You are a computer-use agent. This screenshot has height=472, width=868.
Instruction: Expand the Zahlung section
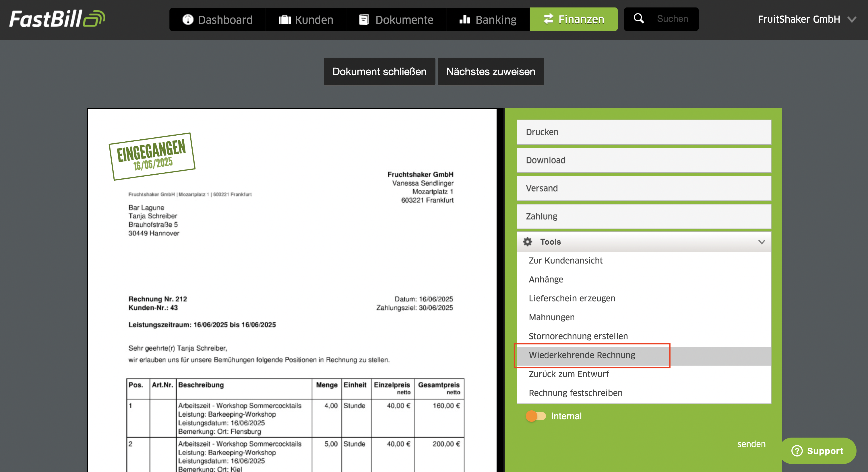tap(644, 216)
